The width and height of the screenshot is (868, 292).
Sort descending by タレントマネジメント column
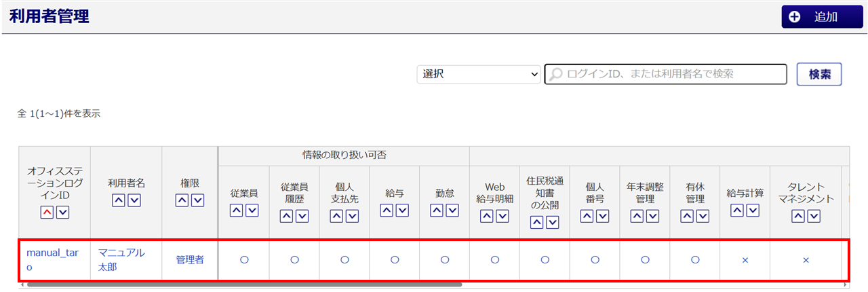click(x=814, y=216)
